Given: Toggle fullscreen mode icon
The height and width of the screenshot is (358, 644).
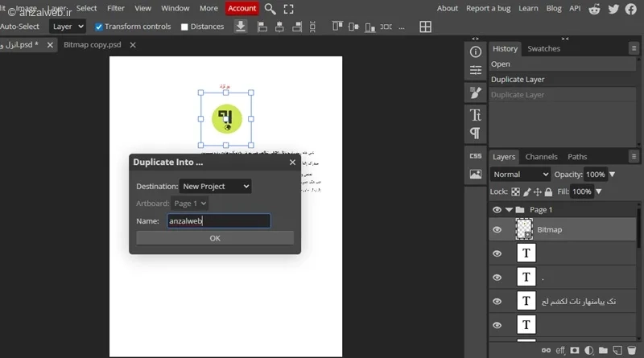Looking at the screenshot, I should (x=288, y=9).
